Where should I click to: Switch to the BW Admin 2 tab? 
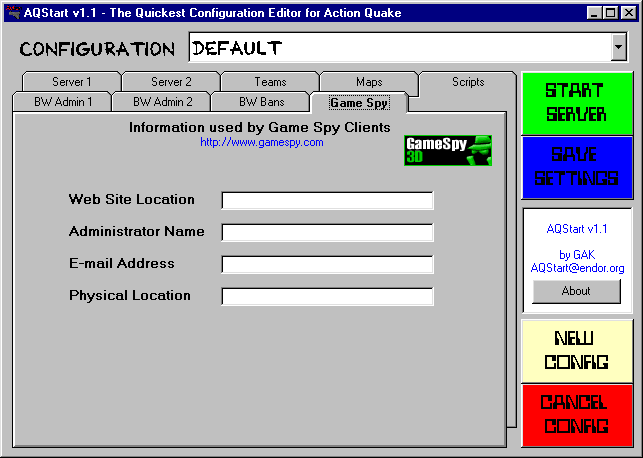(162, 102)
